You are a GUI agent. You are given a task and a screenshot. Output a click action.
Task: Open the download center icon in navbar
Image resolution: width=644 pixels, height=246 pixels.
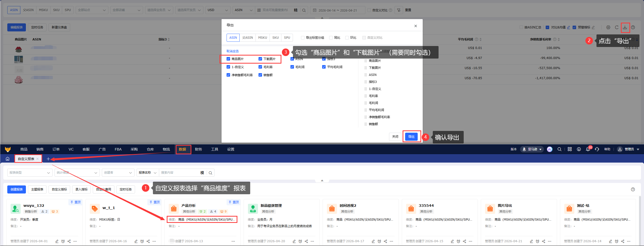coord(579,149)
